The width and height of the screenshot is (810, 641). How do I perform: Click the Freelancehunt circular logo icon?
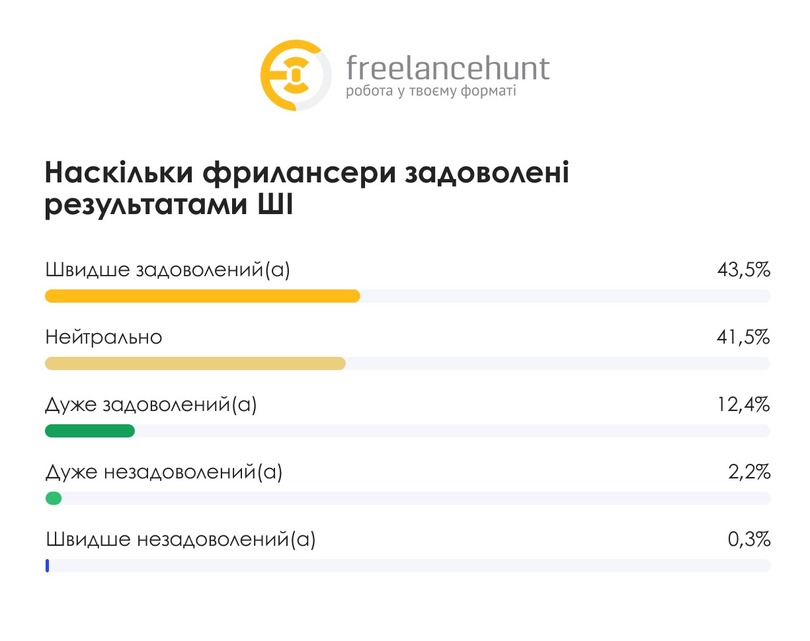[295, 75]
